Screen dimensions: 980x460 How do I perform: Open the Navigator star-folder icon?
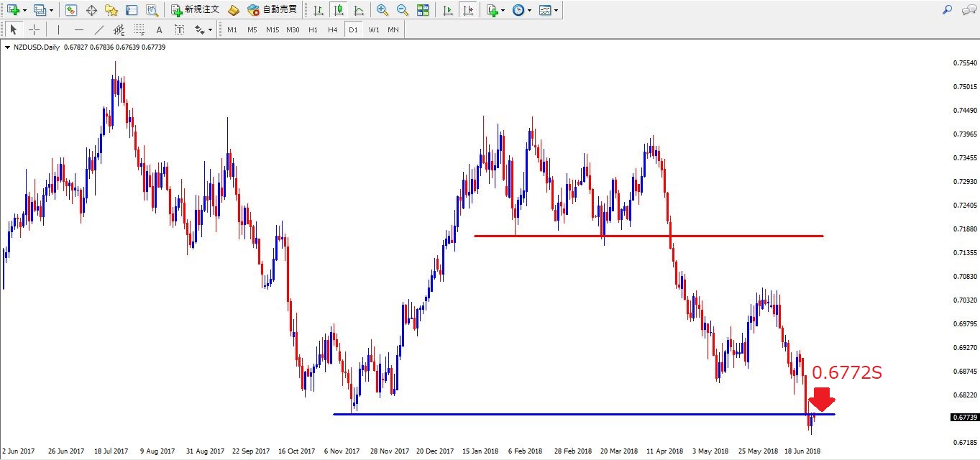[111, 10]
